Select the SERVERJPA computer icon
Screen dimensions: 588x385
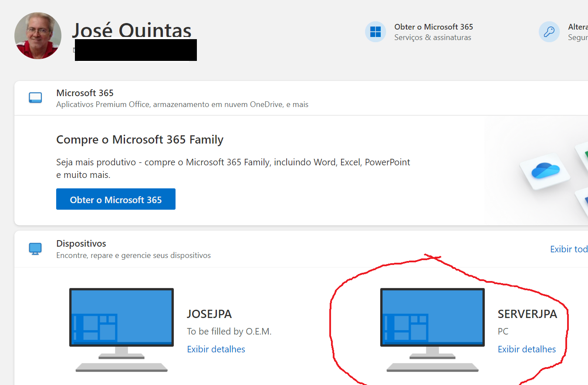click(433, 330)
